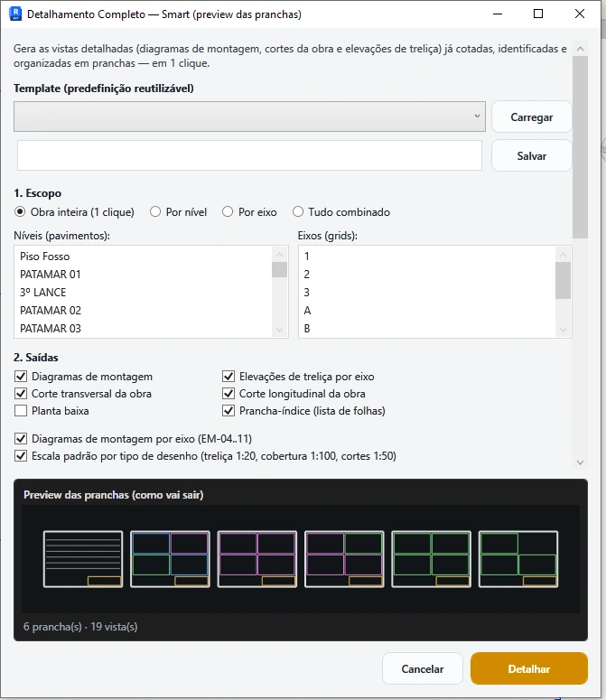Open the fifth preview sheet, four green views
The height and width of the screenshot is (700, 606).
(431, 559)
